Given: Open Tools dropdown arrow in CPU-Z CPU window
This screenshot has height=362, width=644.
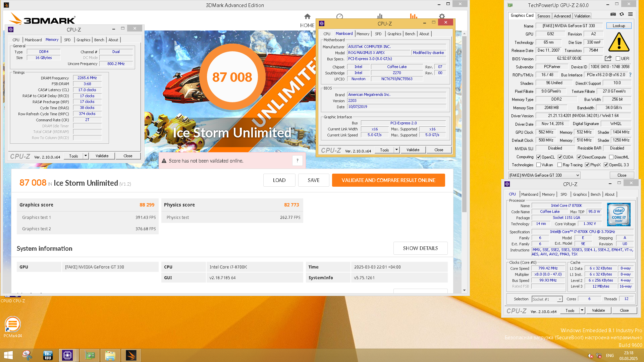Looking at the screenshot, I should pyautogui.click(x=582, y=311).
